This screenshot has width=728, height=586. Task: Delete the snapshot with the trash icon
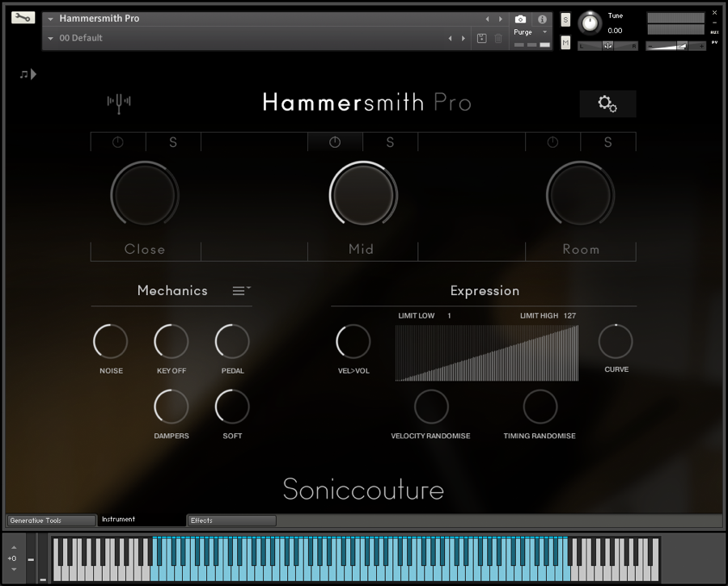[498, 39]
